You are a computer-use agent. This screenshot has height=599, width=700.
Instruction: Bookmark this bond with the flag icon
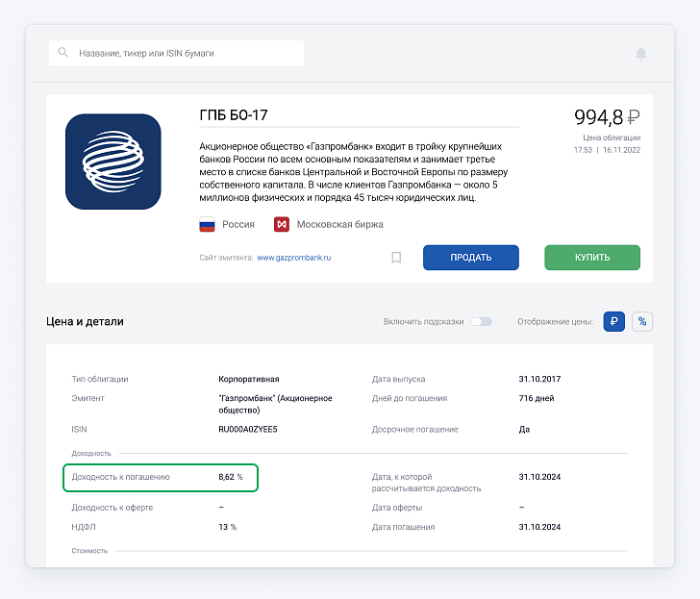coord(396,258)
